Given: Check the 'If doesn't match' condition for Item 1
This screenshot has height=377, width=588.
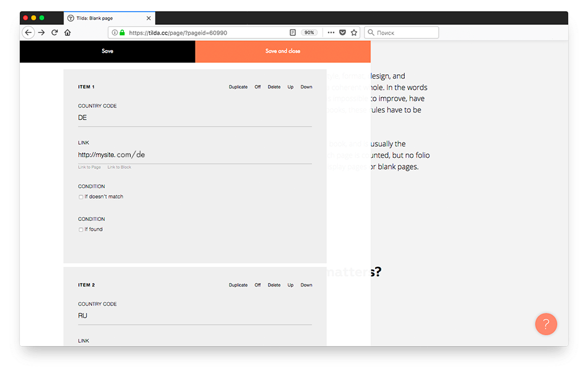Looking at the screenshot, I should coord(81,197).
